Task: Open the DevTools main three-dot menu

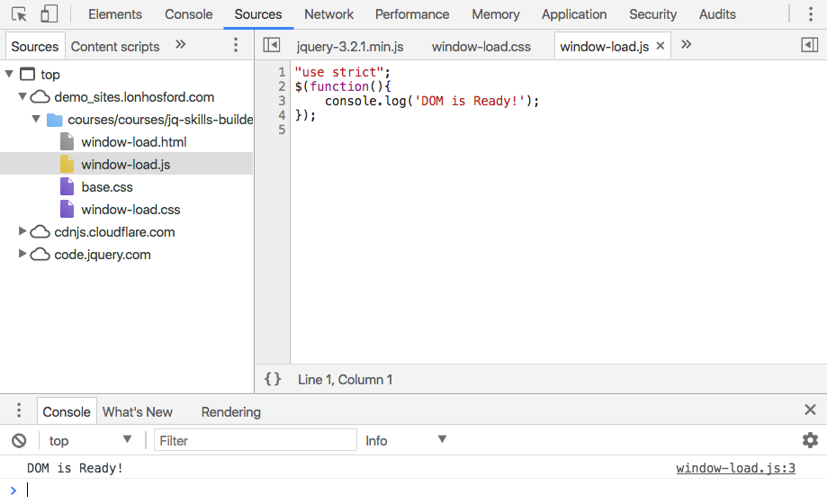Action: point(811,14)
